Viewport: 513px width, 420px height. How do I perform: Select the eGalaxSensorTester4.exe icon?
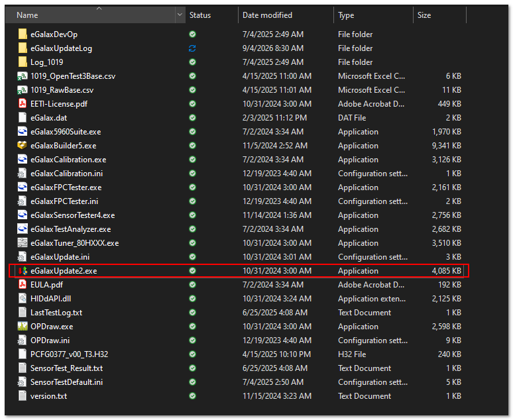(23, 215)
